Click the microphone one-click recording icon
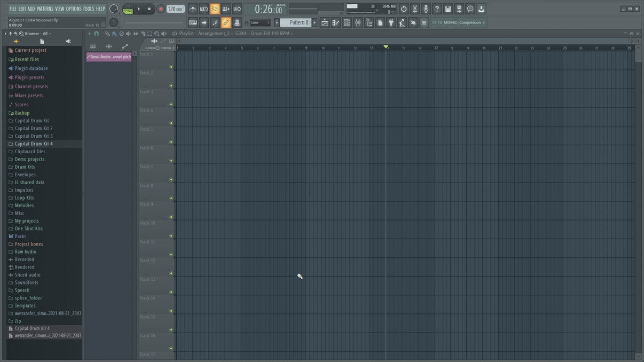 [x=426, y=9]
